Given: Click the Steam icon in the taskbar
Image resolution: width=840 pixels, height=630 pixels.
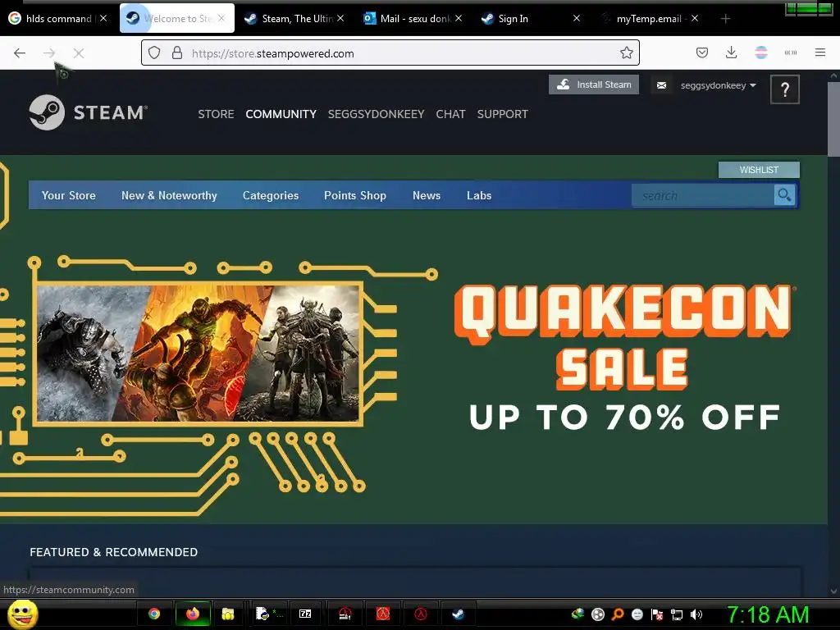Looking at the screenshot, I should tap(458, 614).
